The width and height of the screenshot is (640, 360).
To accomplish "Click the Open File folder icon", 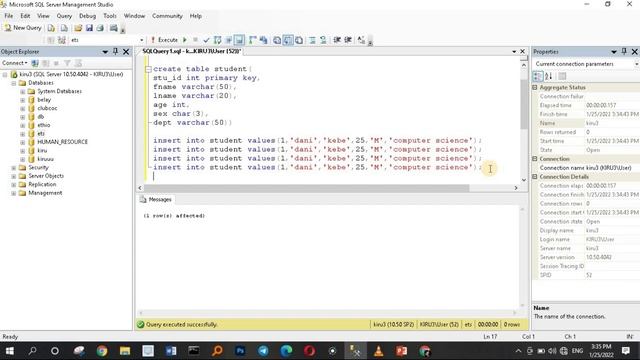I will [78, 28].
